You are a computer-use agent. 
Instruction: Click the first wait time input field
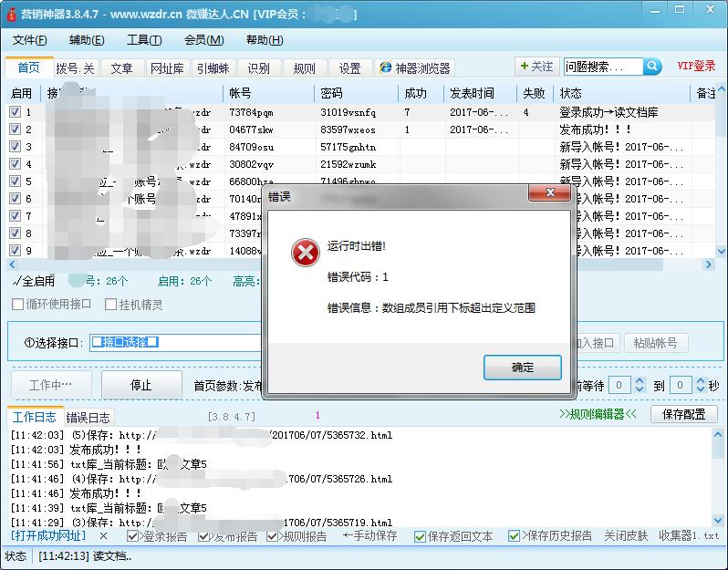[619, 385]
